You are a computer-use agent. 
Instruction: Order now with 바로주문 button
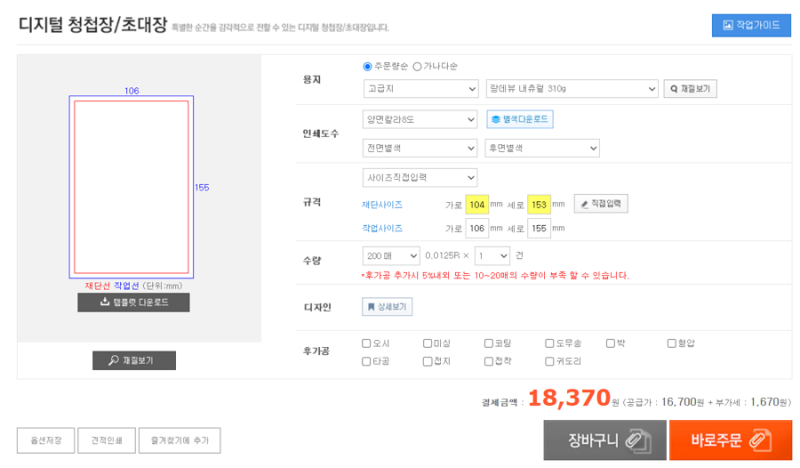(x=731, y=440)
